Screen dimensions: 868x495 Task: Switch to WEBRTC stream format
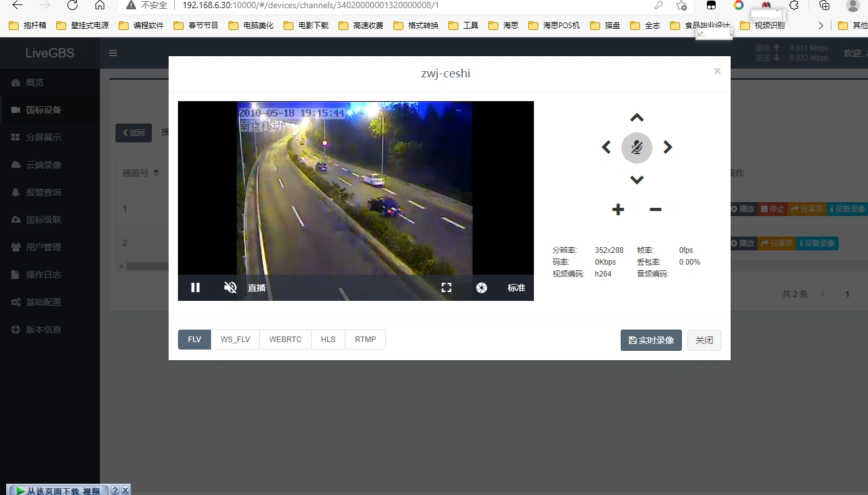(285, 340)
